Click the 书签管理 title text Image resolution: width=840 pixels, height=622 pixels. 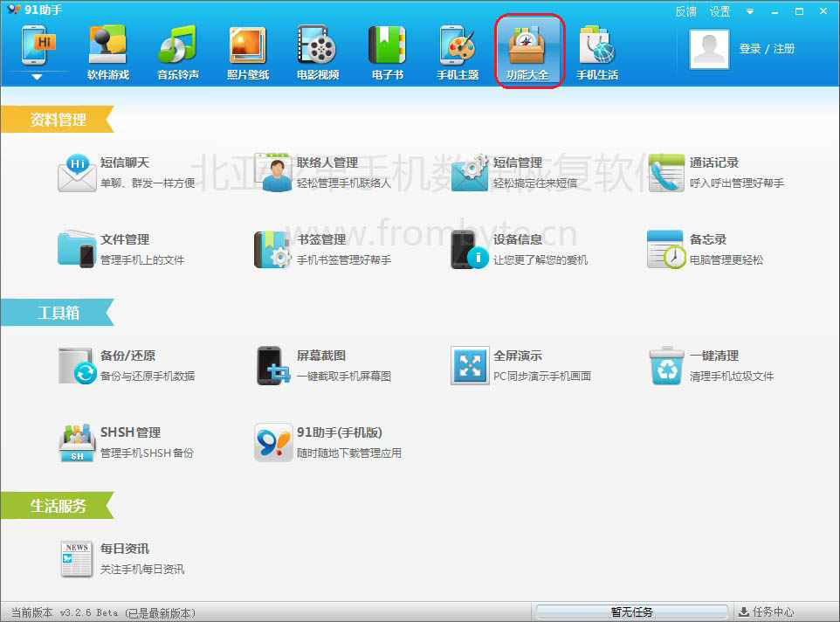tap(321, 239)
